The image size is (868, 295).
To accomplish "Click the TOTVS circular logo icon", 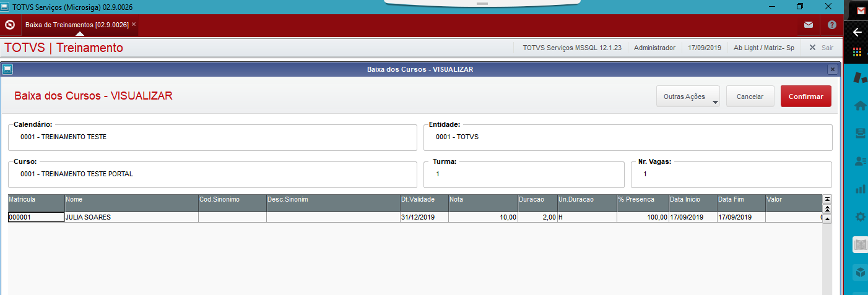I will coord(9,25).
